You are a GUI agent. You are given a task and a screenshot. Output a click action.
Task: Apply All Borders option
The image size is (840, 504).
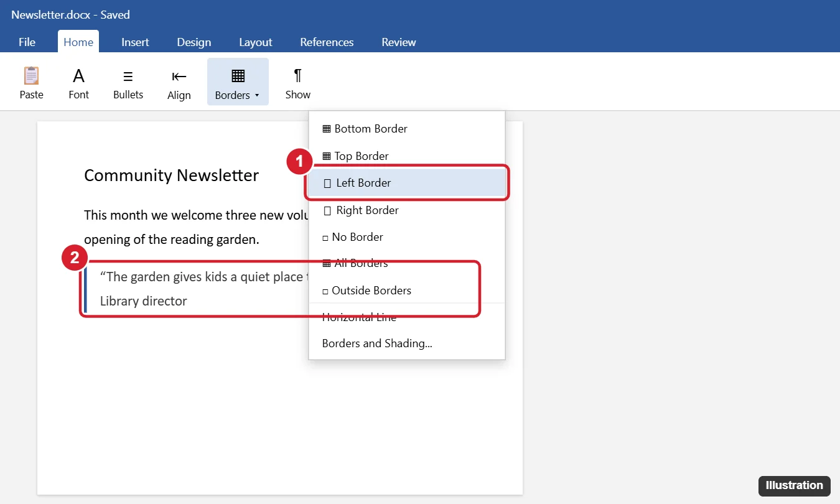tap(407, 264)
